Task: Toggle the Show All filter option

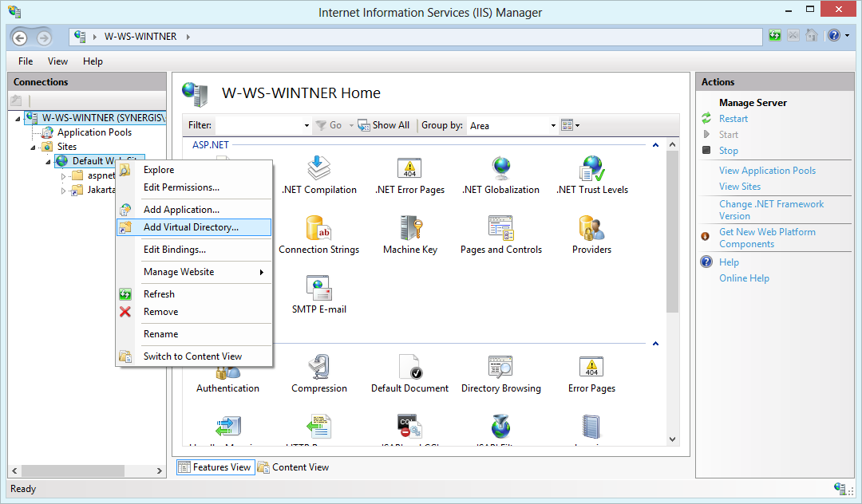Action: tap(384, 125)
